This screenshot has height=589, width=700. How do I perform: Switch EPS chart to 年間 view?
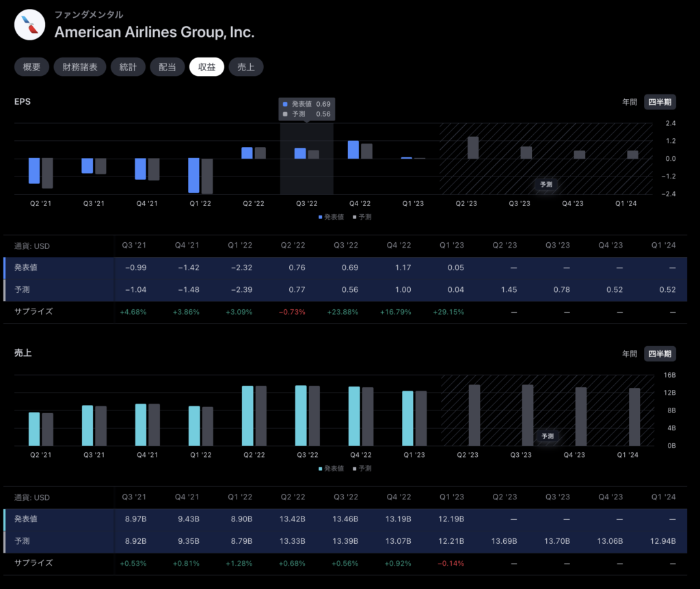coord(630,102)
